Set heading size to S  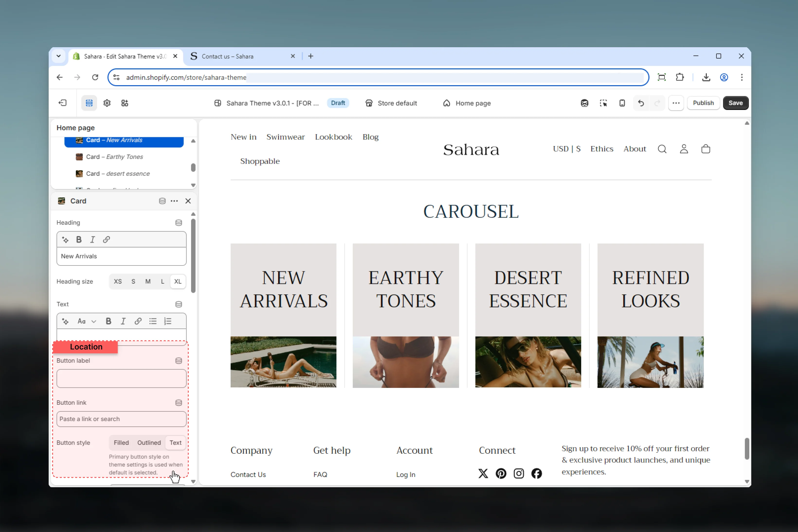[x=133, y=281]
